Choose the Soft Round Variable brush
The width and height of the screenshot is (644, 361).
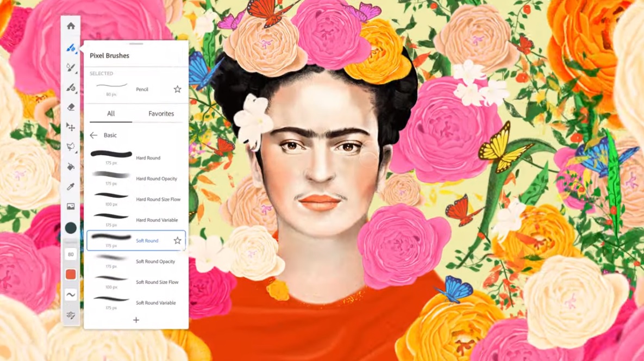(136, 303)
